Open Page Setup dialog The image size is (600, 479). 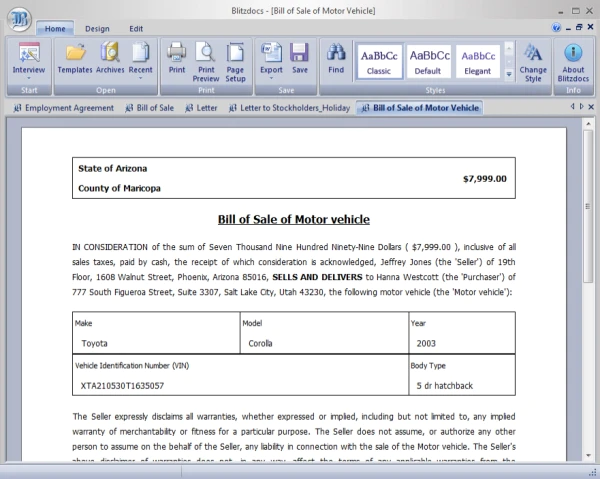click(x=235, y=62)
